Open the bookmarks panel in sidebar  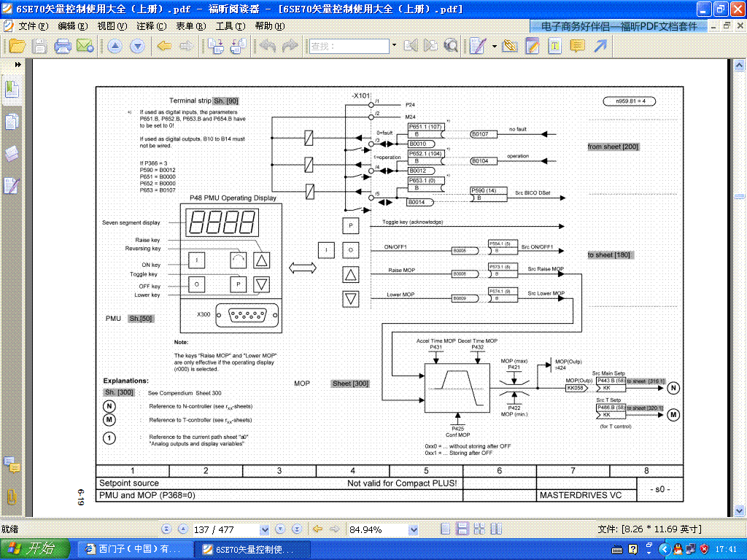12,89
